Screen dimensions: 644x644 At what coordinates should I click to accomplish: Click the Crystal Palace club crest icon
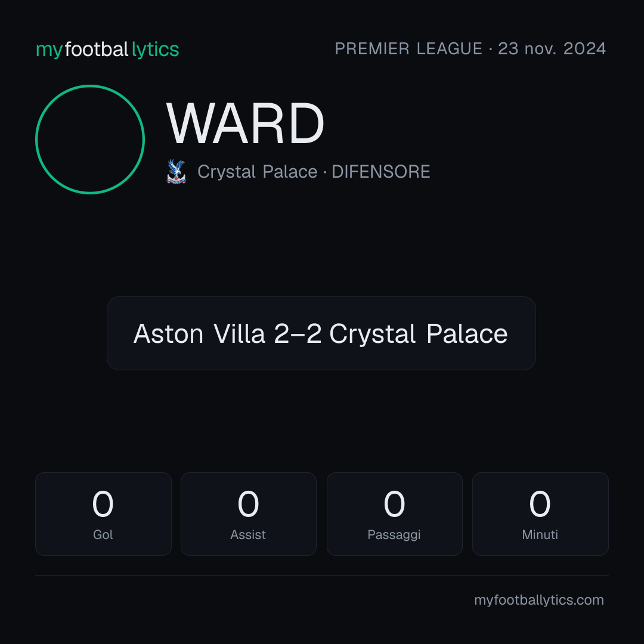[176, 172]
